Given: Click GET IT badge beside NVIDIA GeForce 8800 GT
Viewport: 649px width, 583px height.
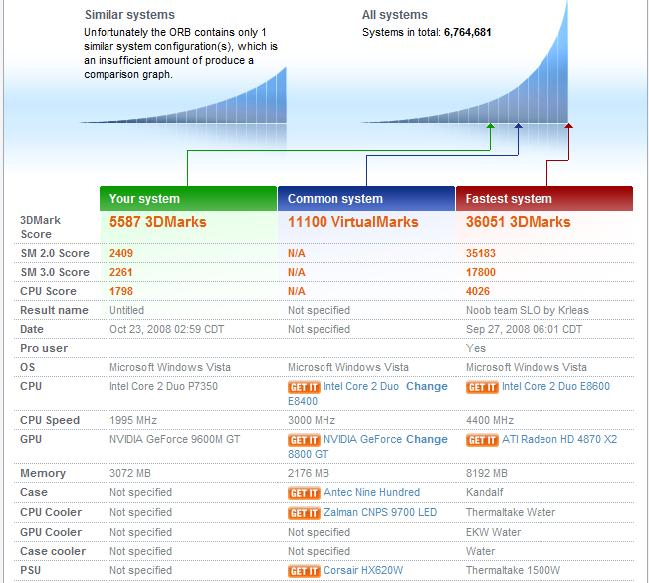Looking at the screenshot, I should 304,440.
